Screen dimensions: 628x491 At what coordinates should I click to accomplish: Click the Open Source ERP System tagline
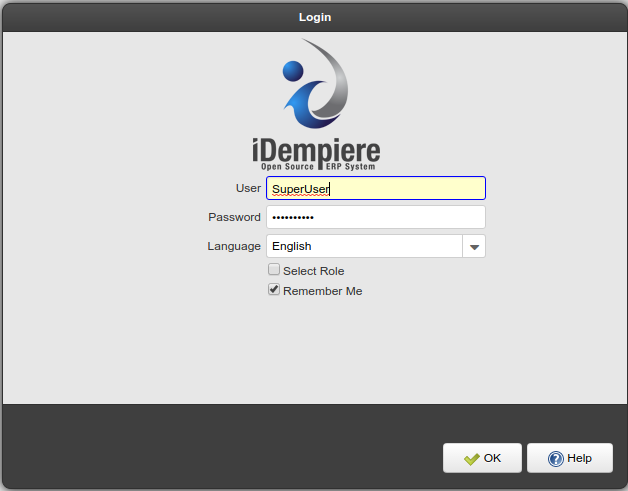316,167
